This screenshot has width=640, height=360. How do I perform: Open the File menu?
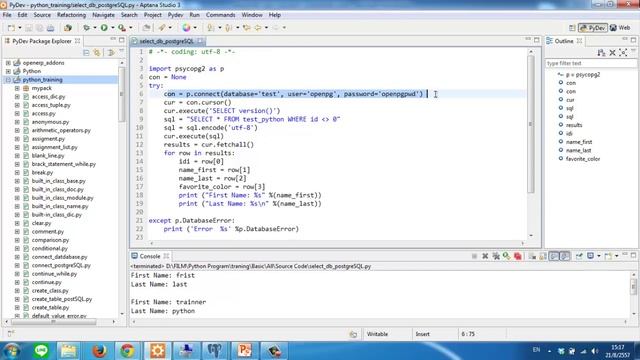point(7,15)
